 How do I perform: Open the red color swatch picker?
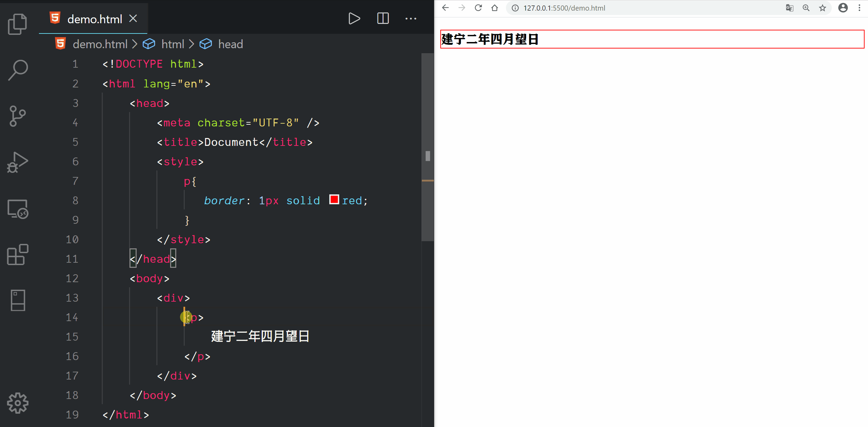334,199
